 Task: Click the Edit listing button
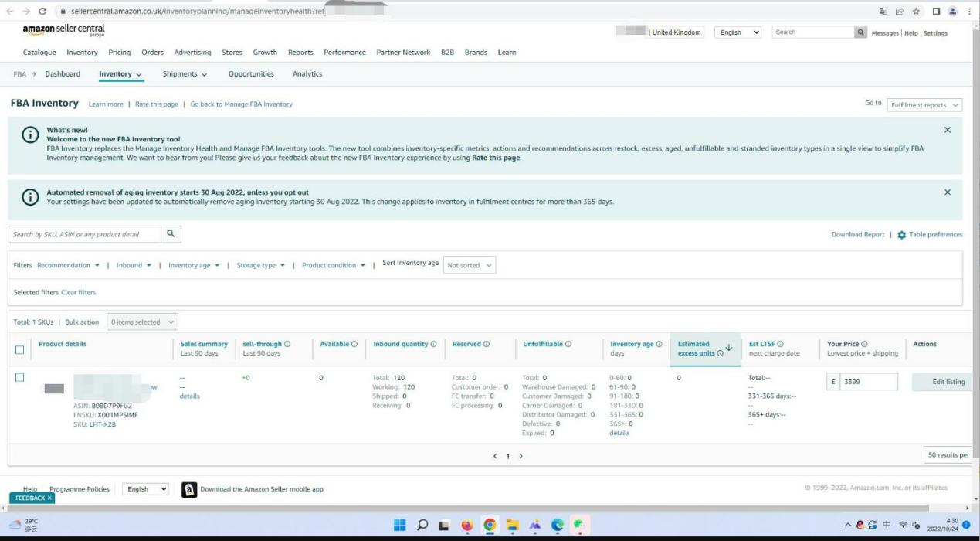coord(941,382)
